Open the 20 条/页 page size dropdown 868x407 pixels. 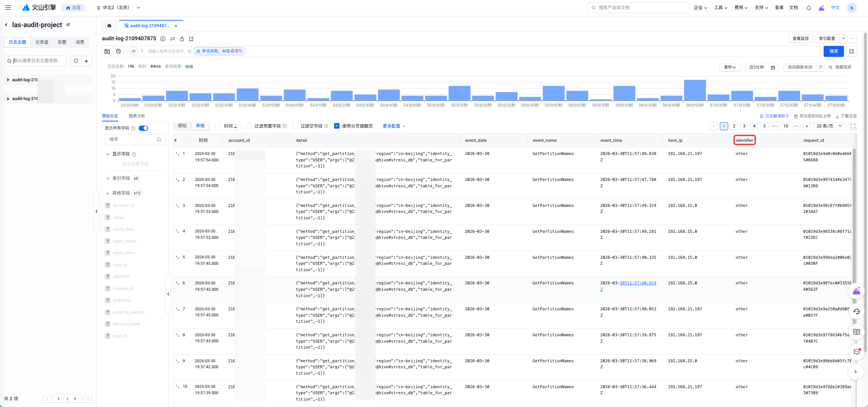[829, 126]
